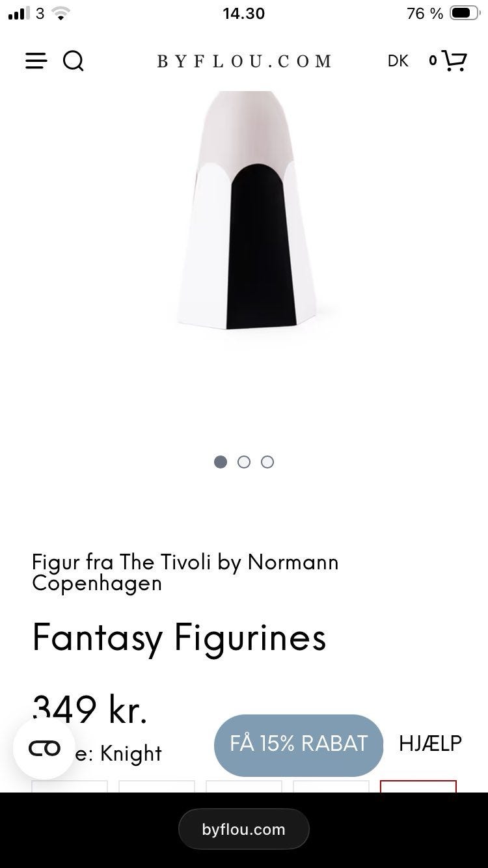Open the shopping cart

pos(454,61)
